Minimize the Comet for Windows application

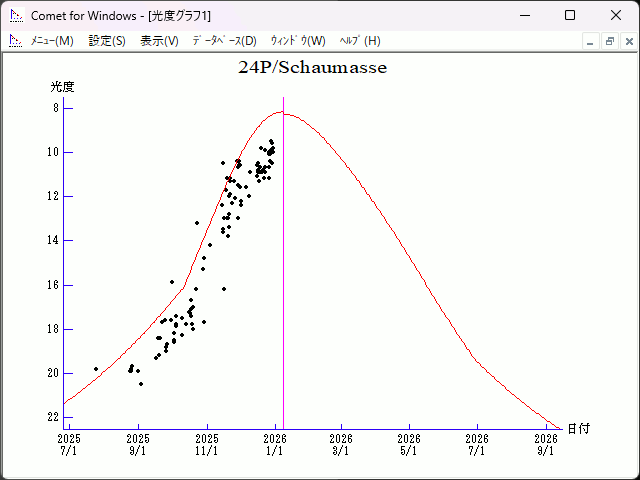click(x=524, y=15)
